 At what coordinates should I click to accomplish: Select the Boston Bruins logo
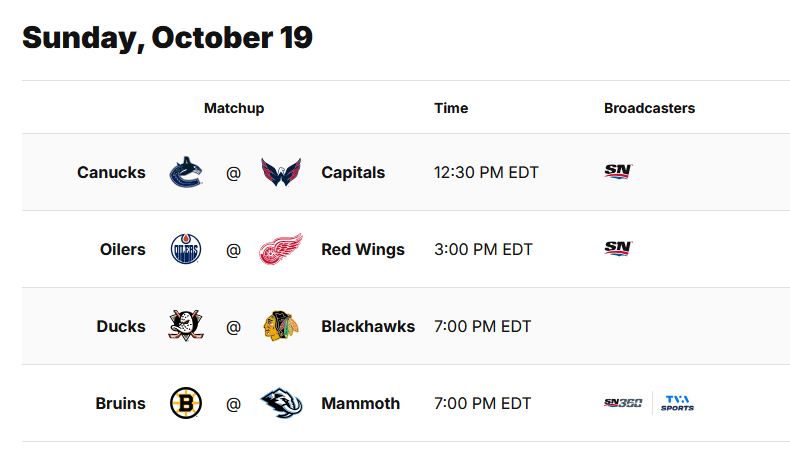[x=186, y=404]
